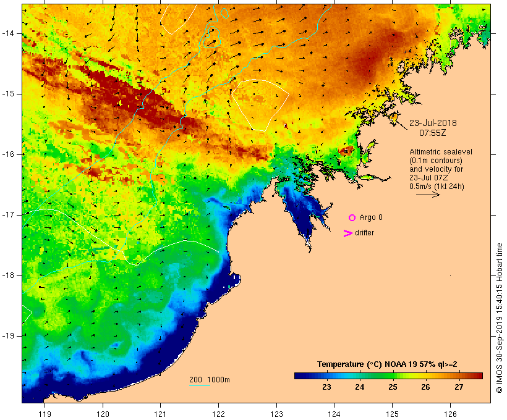
Task: Click the '23-Jul 07Z' text
Action: [427, 178]
